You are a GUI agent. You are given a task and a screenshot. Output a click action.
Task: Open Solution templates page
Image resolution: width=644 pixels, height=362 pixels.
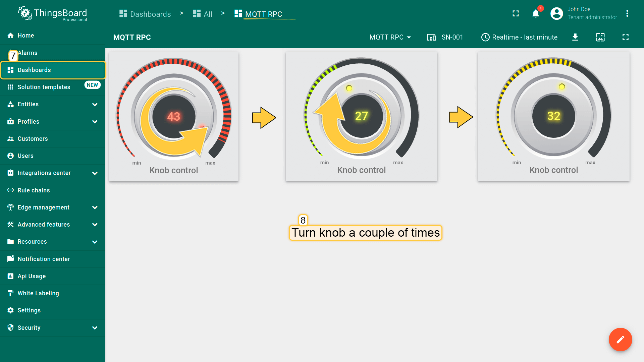[44, 87]
